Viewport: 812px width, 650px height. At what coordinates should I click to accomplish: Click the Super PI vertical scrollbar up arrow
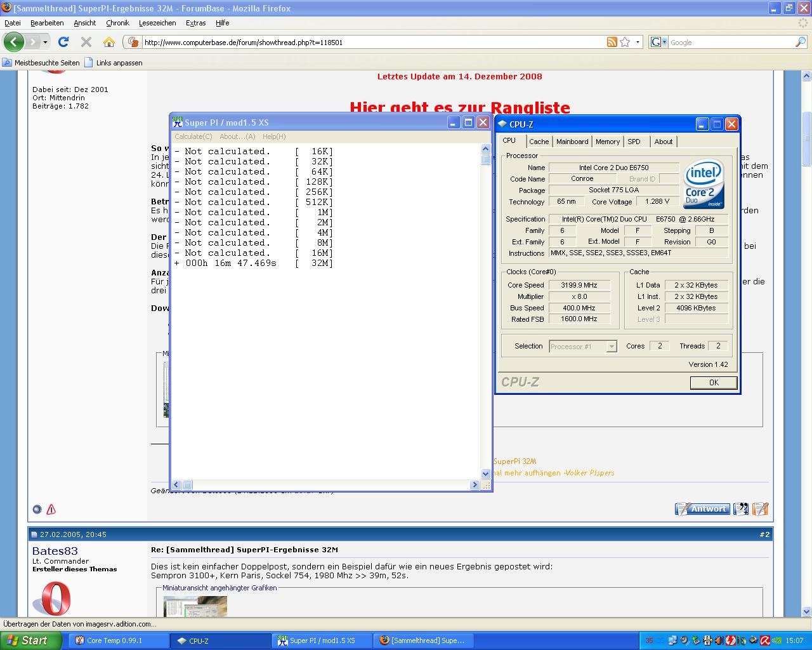tap(486, 149)
